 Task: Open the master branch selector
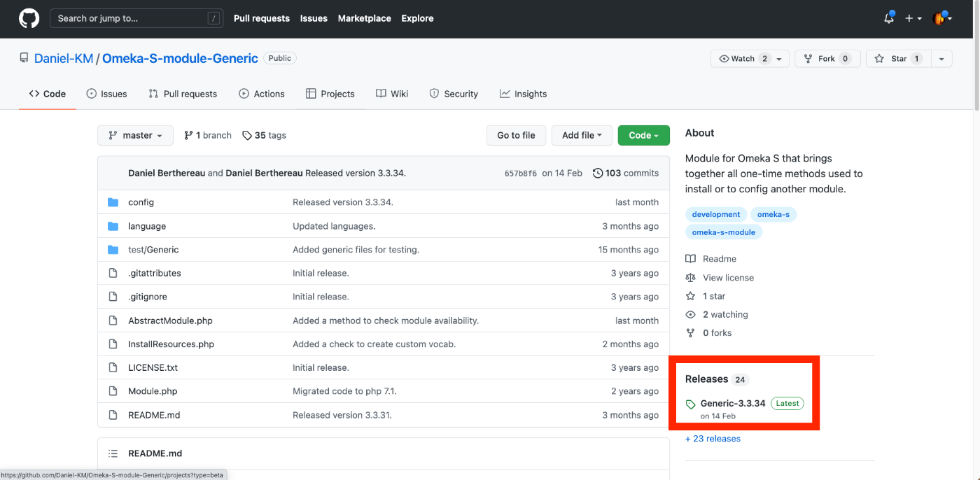(x=135, y=135)
